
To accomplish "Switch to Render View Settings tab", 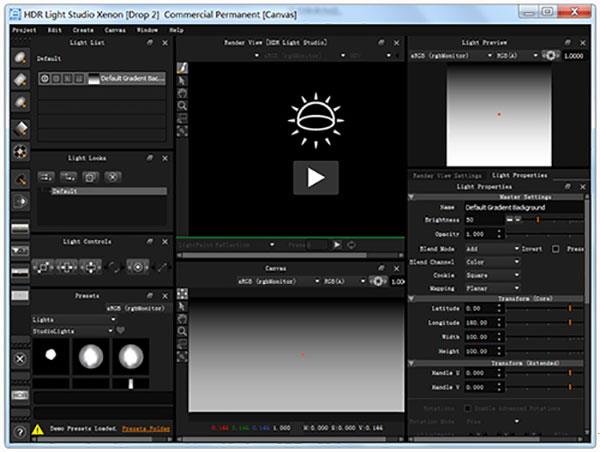I will 447,176.
